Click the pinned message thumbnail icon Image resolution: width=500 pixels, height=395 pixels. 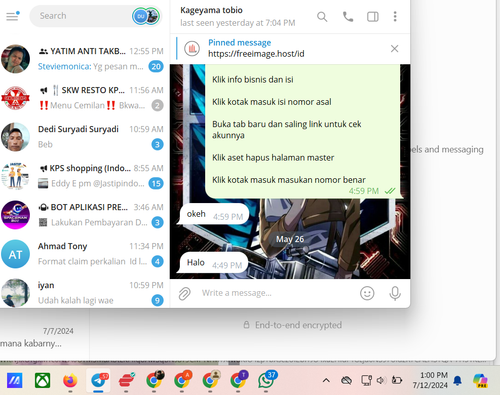pos(192,49)
